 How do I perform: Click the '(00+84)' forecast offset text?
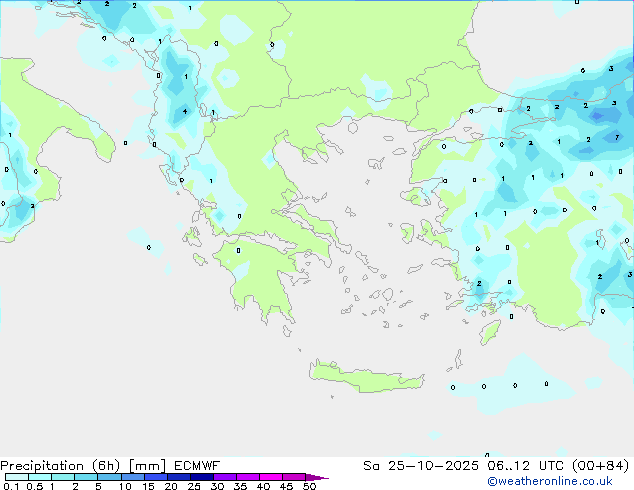[601, 466]
